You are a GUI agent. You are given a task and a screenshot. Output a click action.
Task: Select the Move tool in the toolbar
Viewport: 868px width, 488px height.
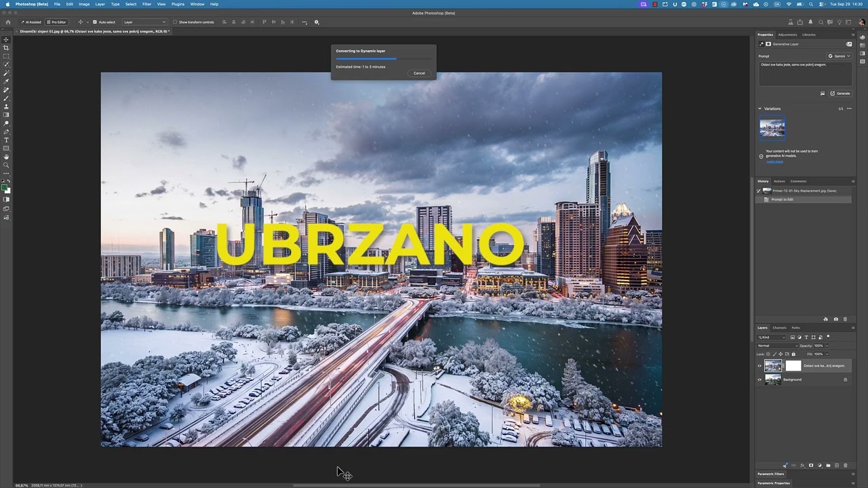[6, 39]
